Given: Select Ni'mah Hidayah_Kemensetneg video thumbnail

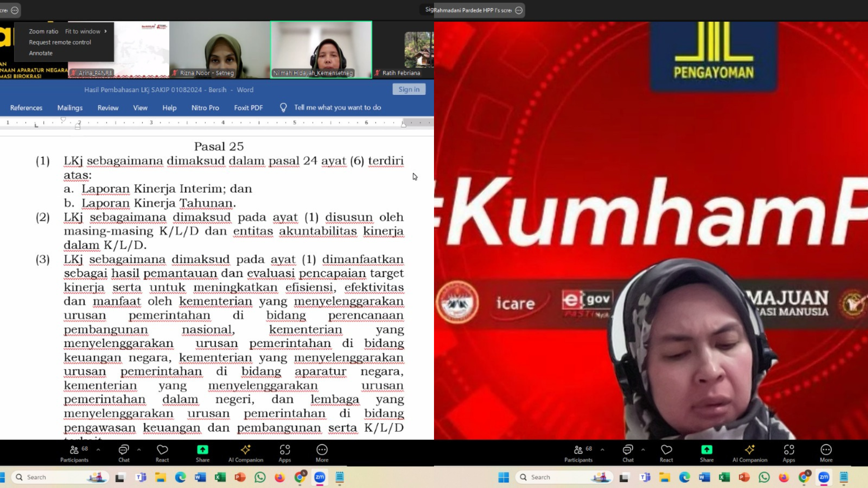Looking at the screenshot, I should [x=321, y=50].
